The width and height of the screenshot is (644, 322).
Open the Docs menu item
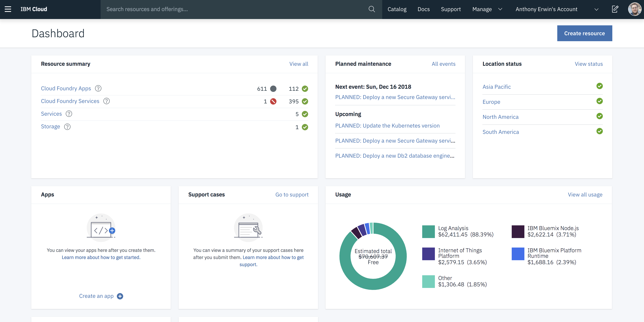click(424, 9)
